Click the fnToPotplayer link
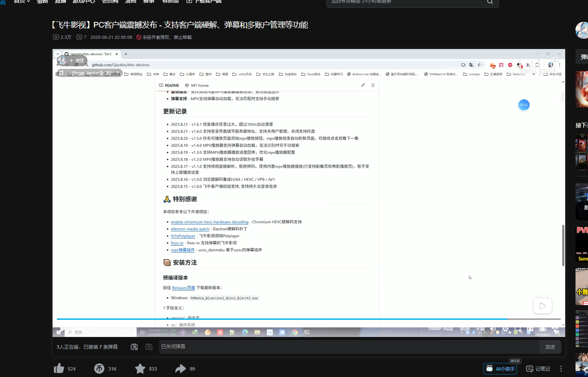This screenshot has width=588, height=377. (x=183, y=236)
